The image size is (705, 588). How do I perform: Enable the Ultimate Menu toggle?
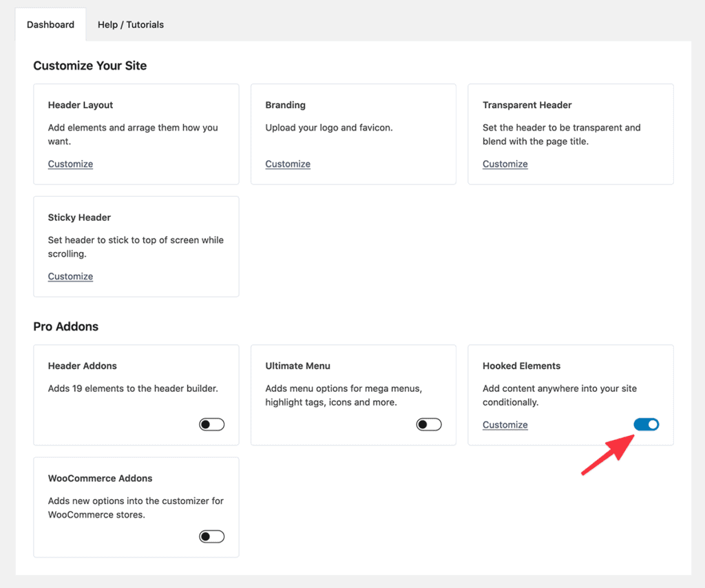(x=429, y=424)
